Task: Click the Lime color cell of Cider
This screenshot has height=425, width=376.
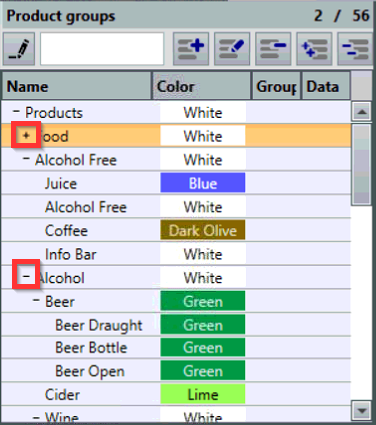Action: tap(203, 394)
